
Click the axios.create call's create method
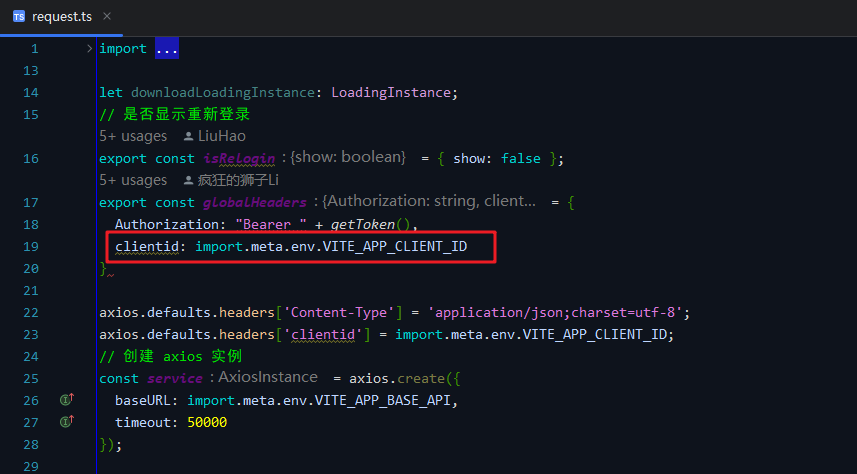click(x=421, y=378)
